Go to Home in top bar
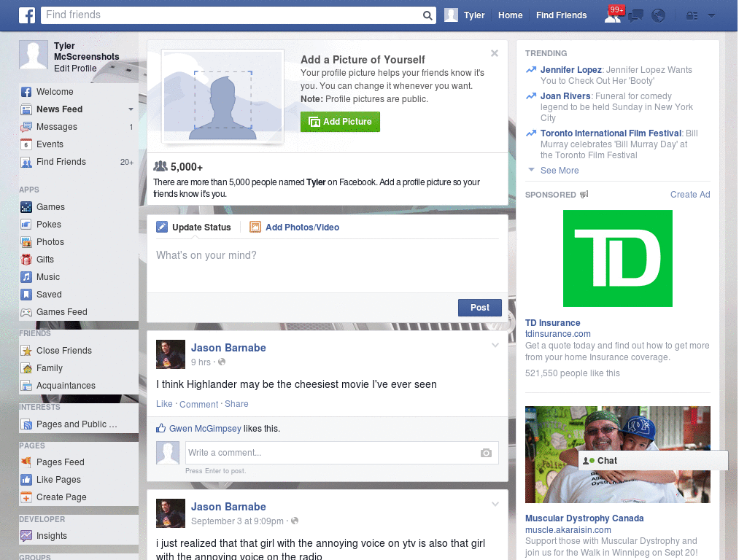Screen dimensions: 747x560 [x=510, y=15]
